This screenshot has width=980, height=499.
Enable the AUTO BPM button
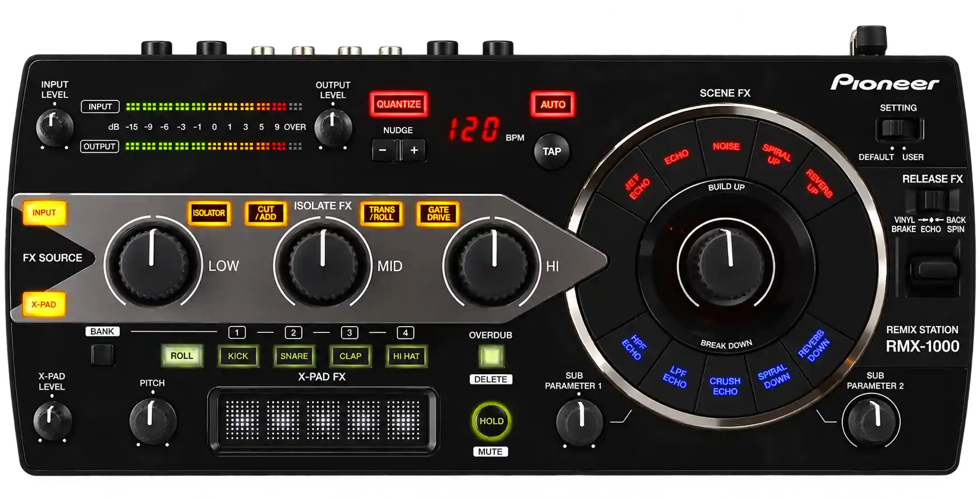[x=553, y=104]
